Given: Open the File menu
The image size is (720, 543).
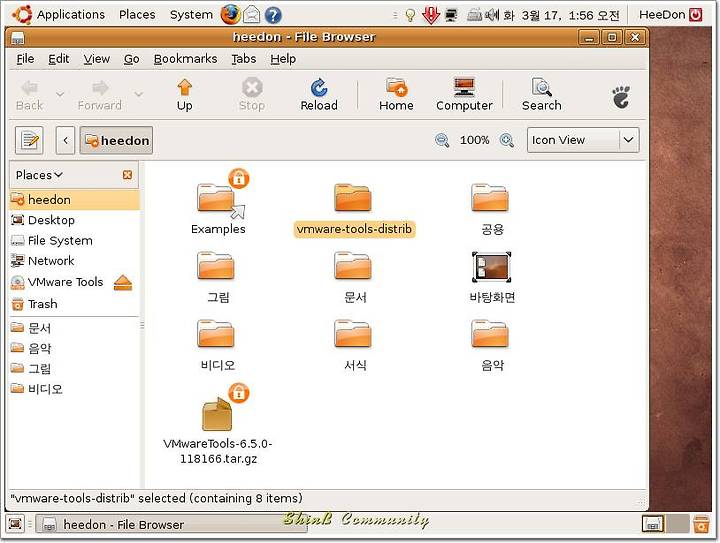Looking at the screenshot, I should click(25, 59).
